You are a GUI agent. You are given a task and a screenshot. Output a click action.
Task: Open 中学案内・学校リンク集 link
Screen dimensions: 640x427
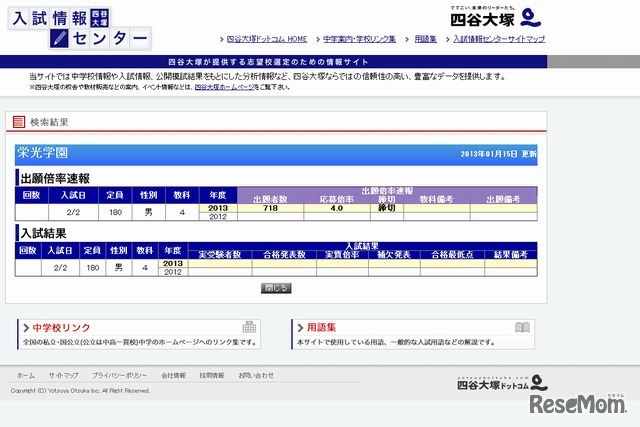pyautogui.click(x=359, y=39)
